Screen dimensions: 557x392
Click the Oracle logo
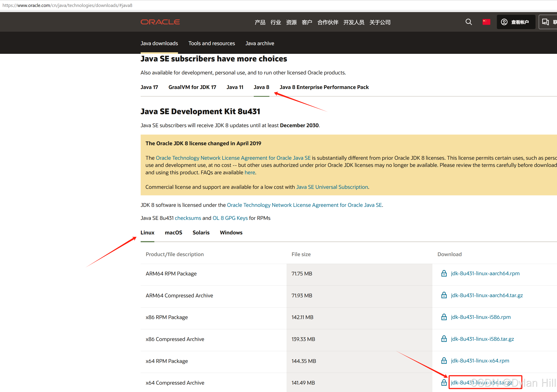[x=160, y=22]
